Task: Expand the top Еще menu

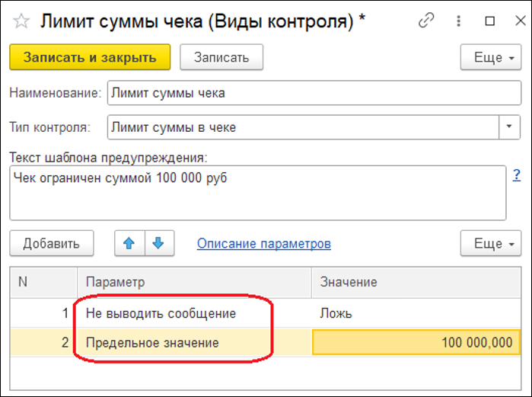Action: click(x=490, y=57)
